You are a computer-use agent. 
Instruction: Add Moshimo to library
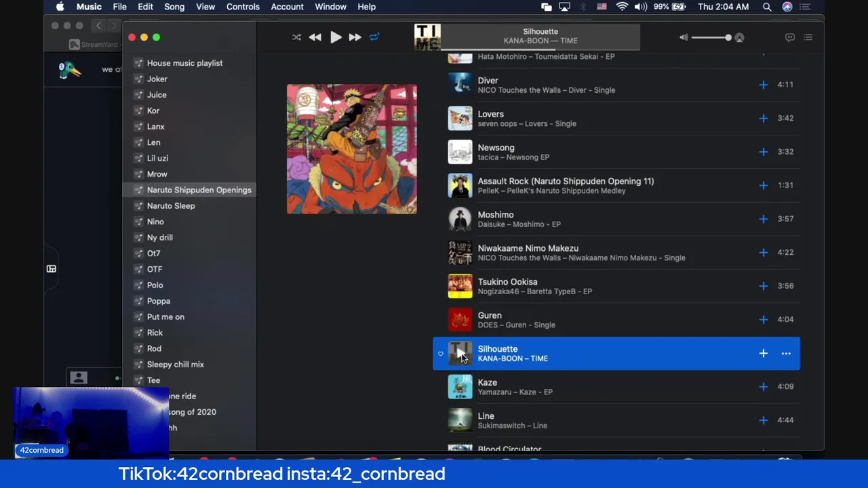coord(764,219)
